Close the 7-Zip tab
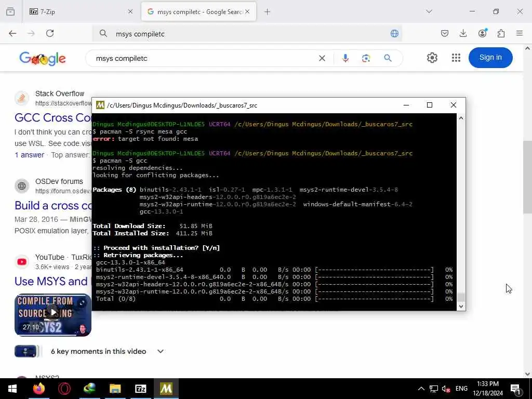The width and height of the screenshot is (532, 399). [x=130, y=11]
